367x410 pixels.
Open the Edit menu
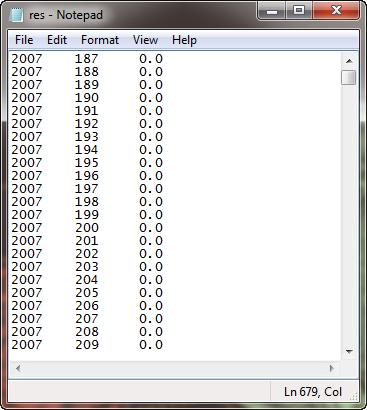[x=57, y=40]
